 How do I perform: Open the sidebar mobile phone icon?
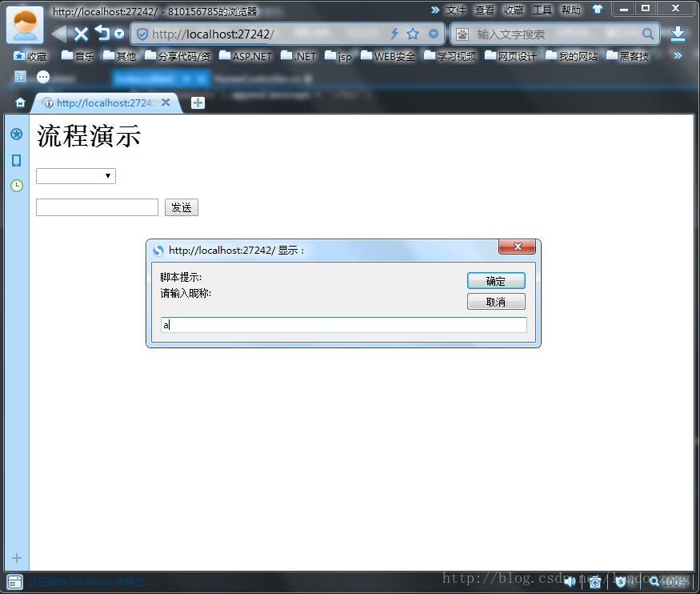pyautogui.click(x=16, y=160)
